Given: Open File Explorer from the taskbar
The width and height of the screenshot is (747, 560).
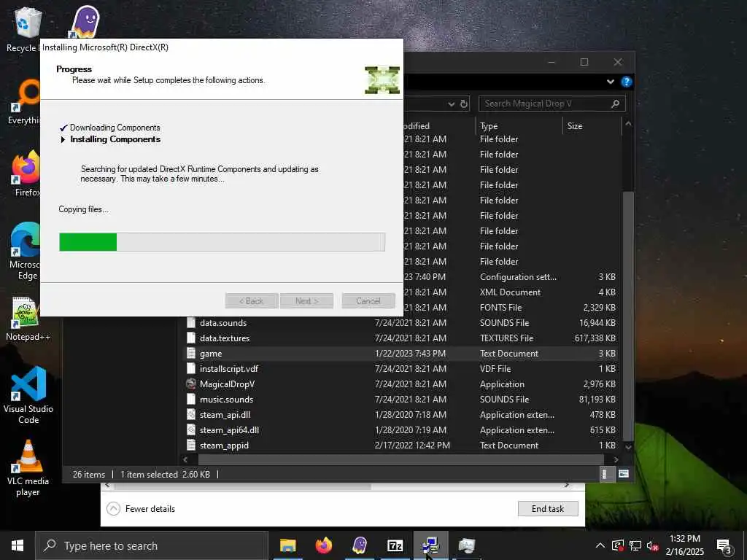Looking at the screenshot, I should coord(287,545).
